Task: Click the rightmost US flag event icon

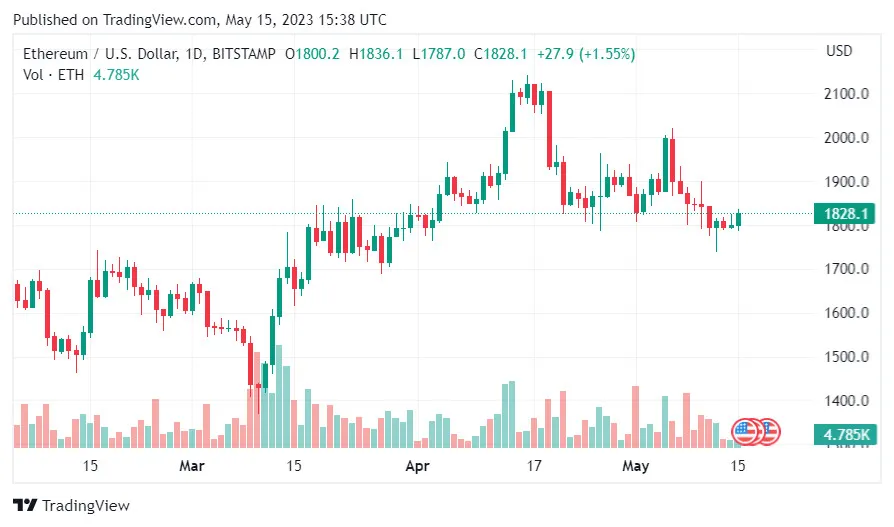Action: [768, 432]
